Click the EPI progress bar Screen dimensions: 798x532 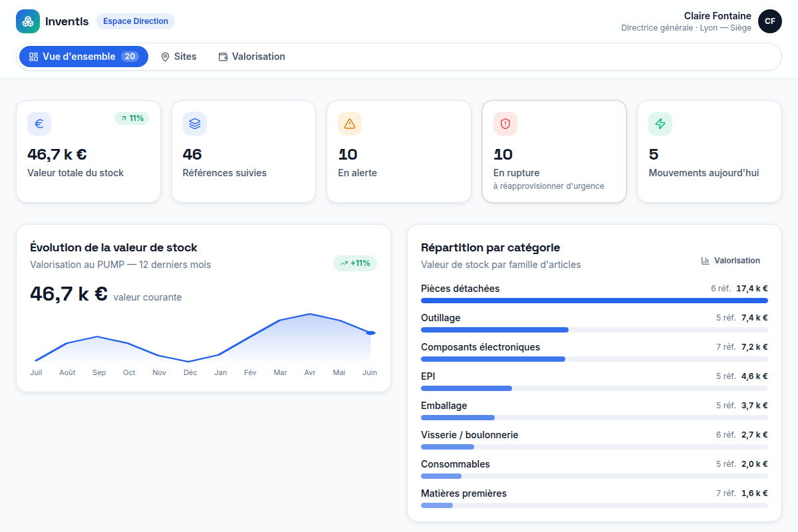pyautogui.click(x=595, y=388)
